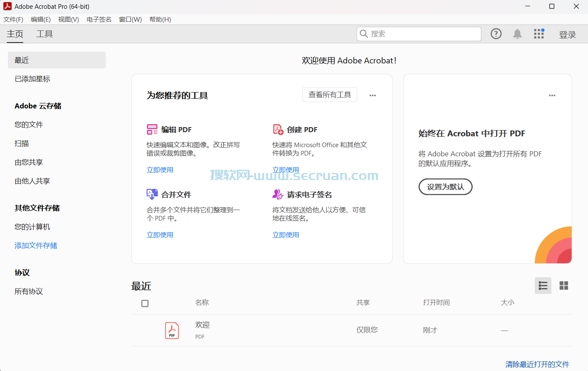Click 设置为默认 button

point(446,187)
